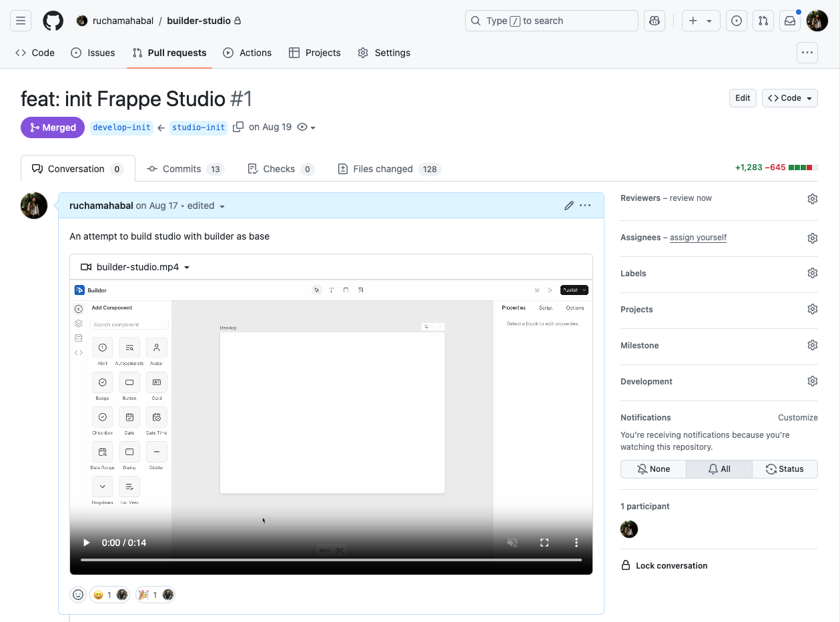Open the studio-init head branch link
The image size is (840, 622).
tap(198, 127)
